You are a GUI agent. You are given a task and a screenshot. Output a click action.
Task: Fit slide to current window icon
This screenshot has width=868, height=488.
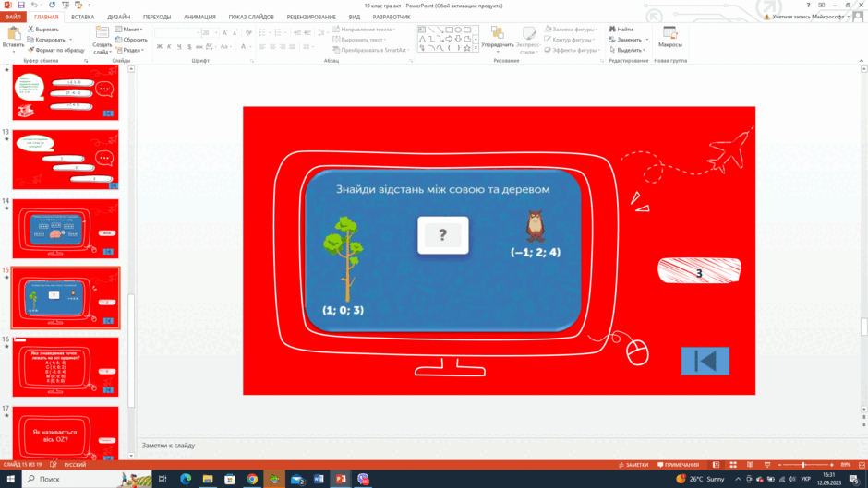[862, 465]
